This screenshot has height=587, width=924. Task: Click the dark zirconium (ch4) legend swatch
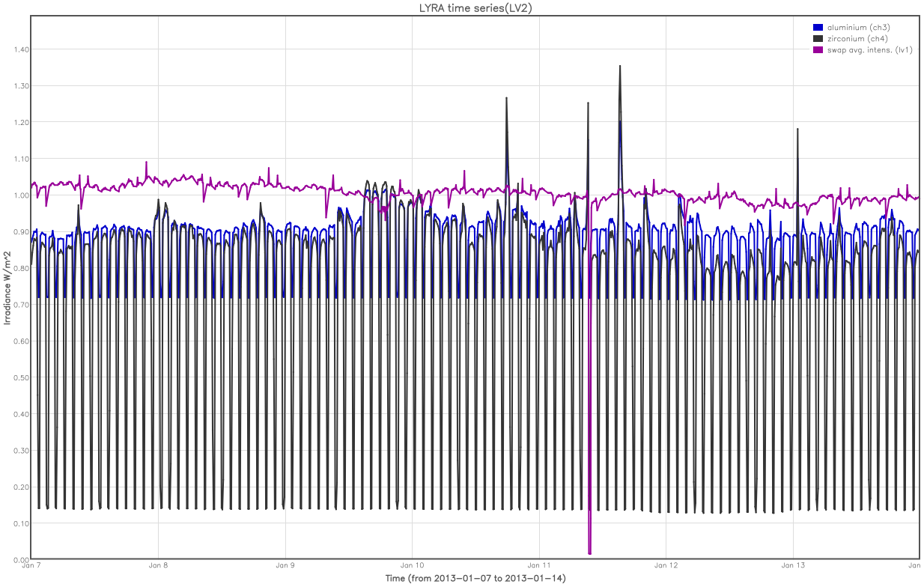[x=818, y=38]
